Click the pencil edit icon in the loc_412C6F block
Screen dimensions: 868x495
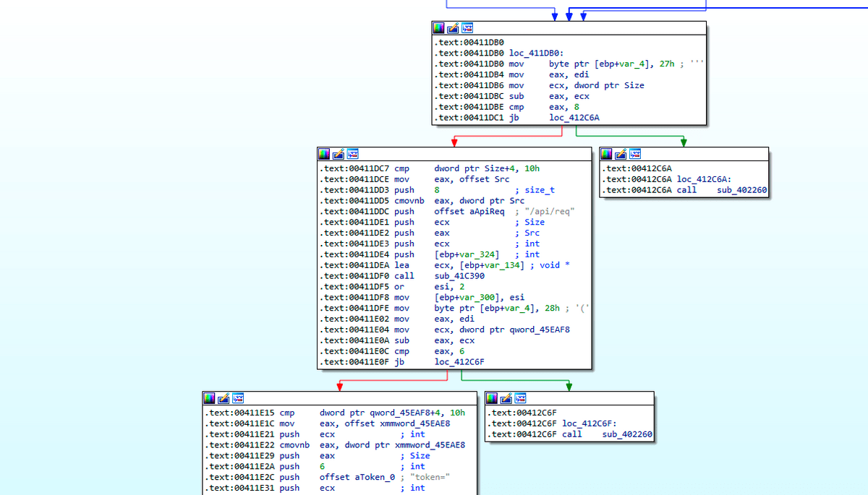(x=506, y=398)
